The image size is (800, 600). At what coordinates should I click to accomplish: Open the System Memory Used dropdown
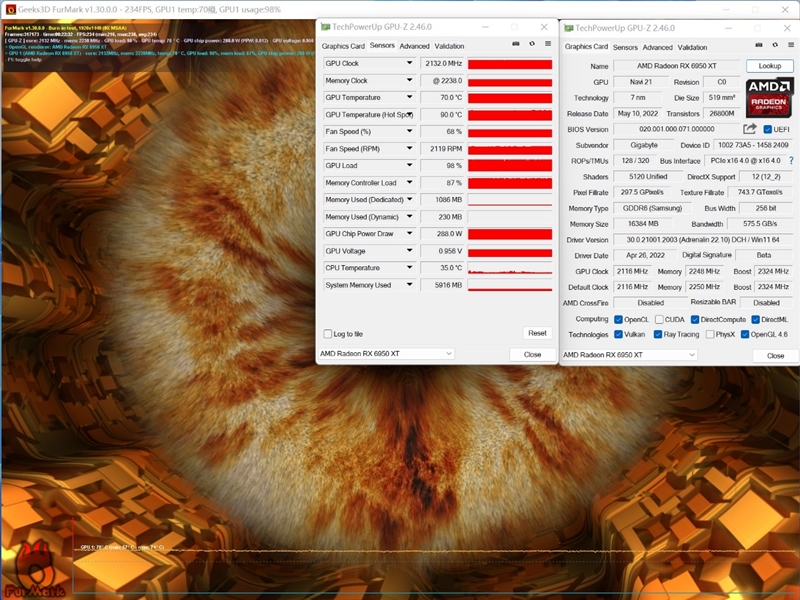click(x=409, y=285)
